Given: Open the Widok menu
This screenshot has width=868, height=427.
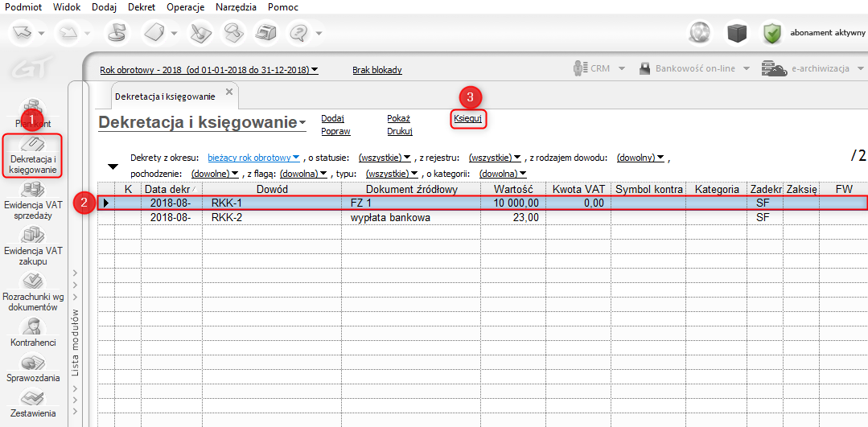Looking at the screenshot, I should tap(68, 7).
